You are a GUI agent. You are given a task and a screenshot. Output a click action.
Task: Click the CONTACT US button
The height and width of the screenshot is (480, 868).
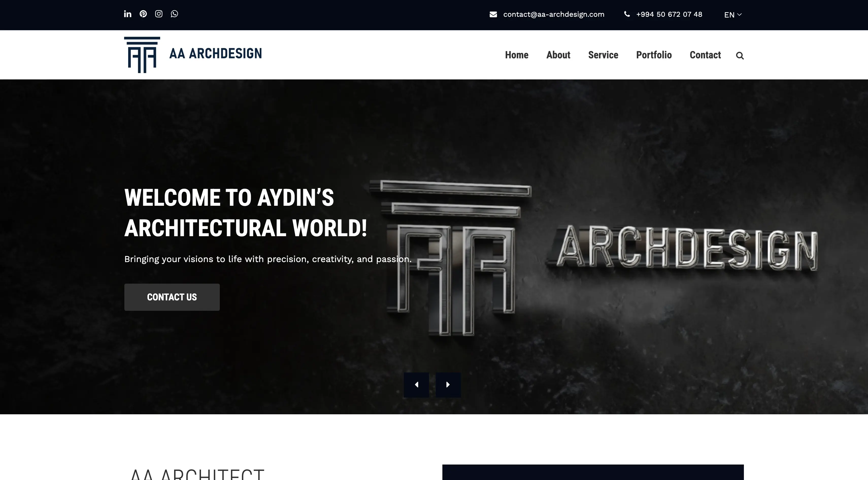172,297
